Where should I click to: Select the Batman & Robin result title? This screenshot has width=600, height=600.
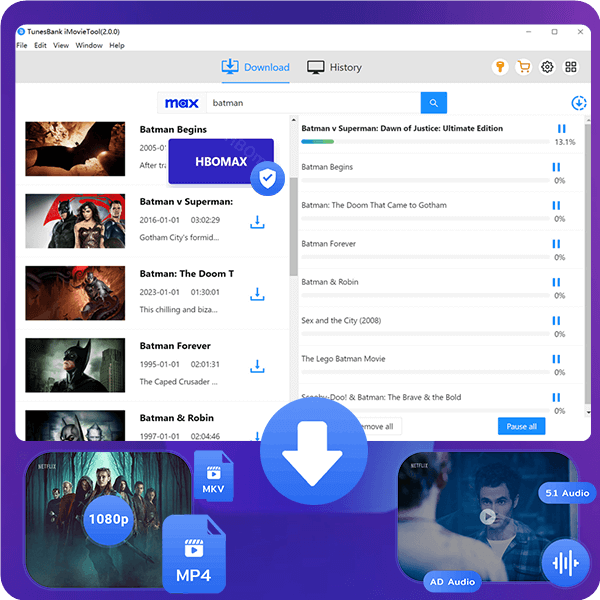pyautogui.click(x=176, y=418)
